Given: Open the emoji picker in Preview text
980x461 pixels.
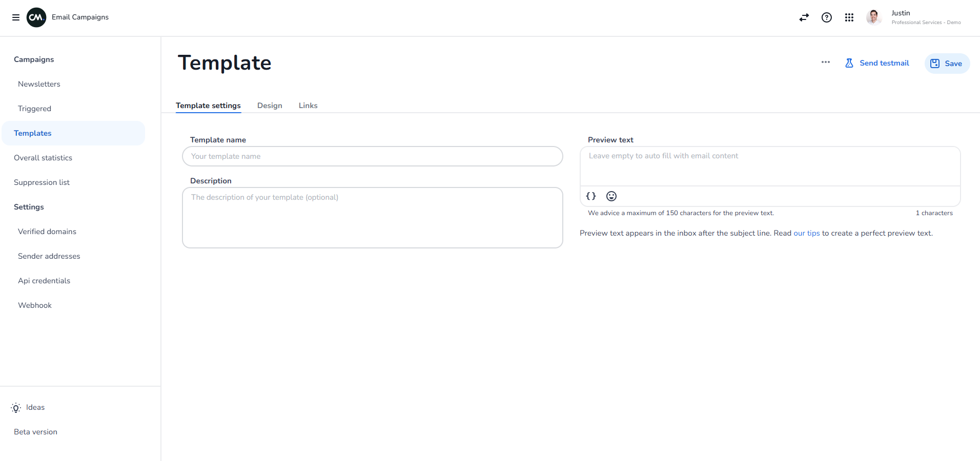Looking at the screenshot, I should click(611, 196).
